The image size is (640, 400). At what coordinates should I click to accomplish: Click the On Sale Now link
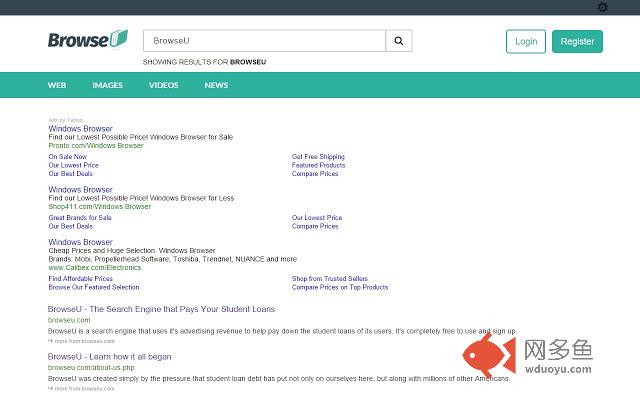coord(67,157)
